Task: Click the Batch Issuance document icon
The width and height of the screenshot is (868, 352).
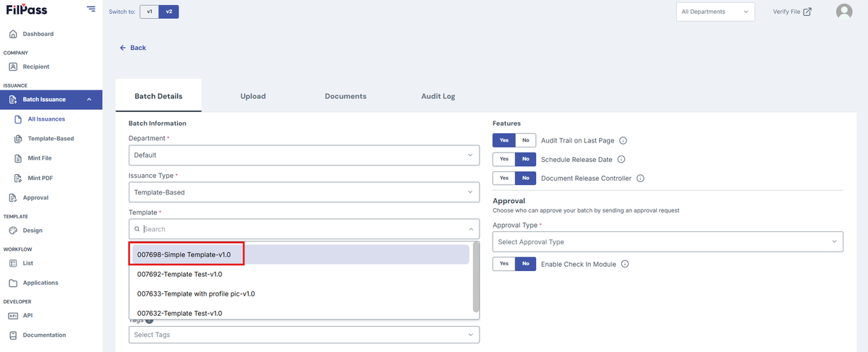Action: pyautogui.click(x=13, y=100)
